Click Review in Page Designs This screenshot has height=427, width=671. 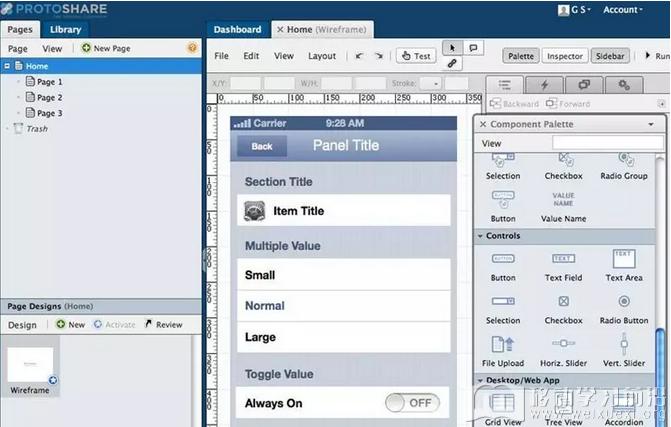(x=163, y=324)
